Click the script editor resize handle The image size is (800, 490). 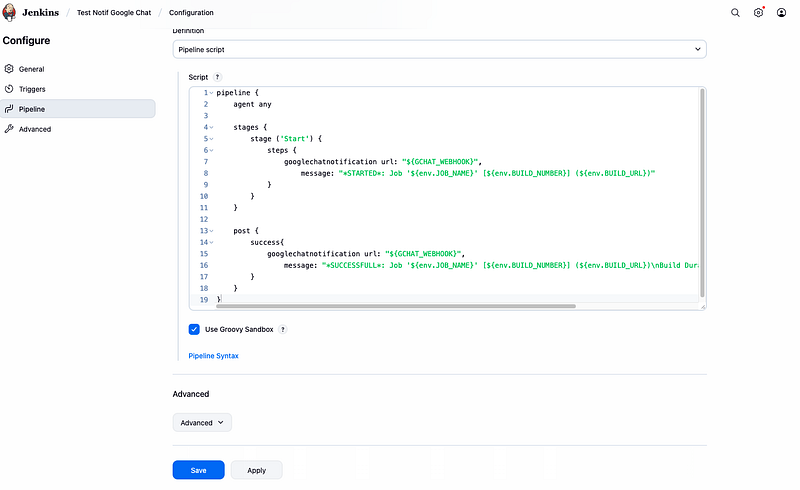703,307
